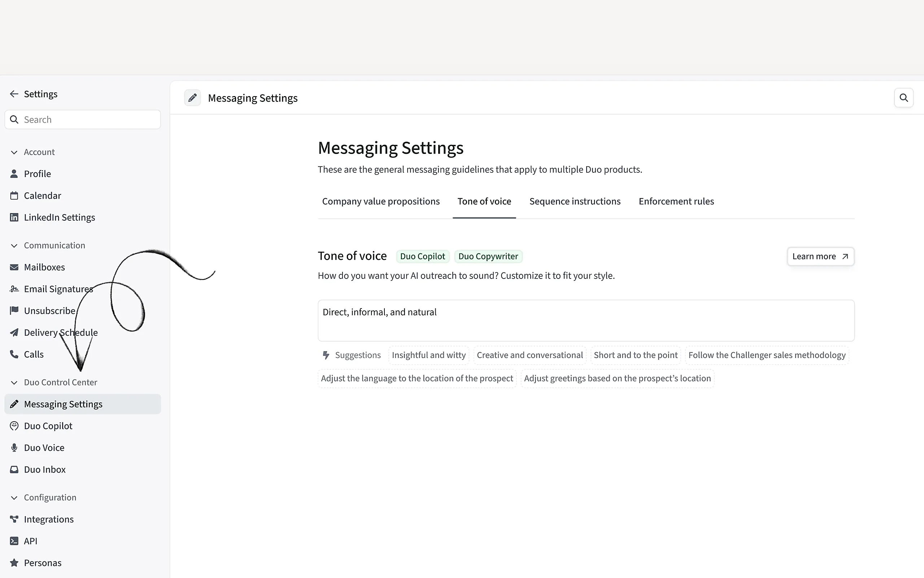This screenshot has height=578, width=924.
Task: Open the Sequence instructions tab
Action: tap(575, 202)
